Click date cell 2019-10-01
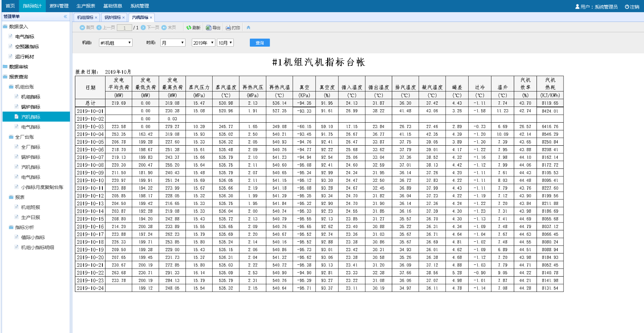 click(91, 111)
